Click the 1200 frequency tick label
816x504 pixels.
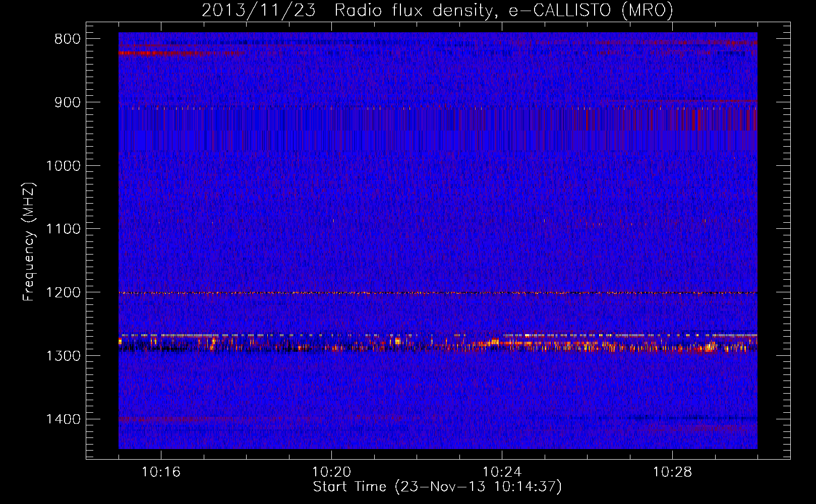click(63, 293)
